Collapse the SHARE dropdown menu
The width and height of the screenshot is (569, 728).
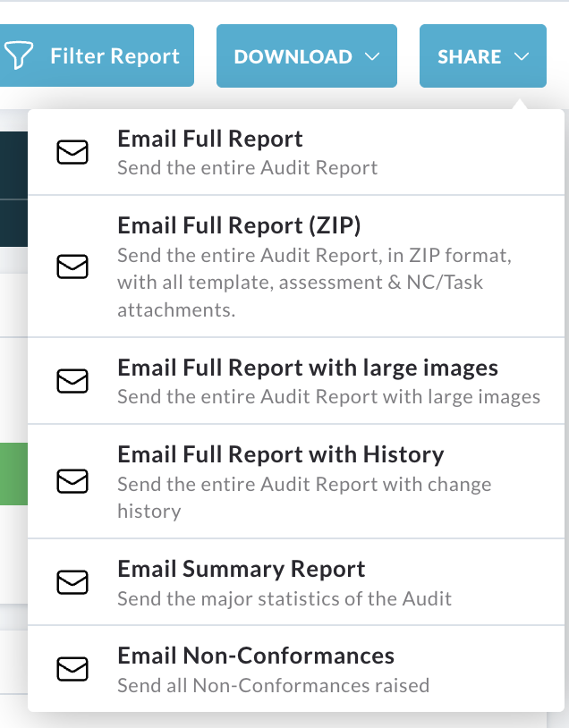[x=482, y=55]
